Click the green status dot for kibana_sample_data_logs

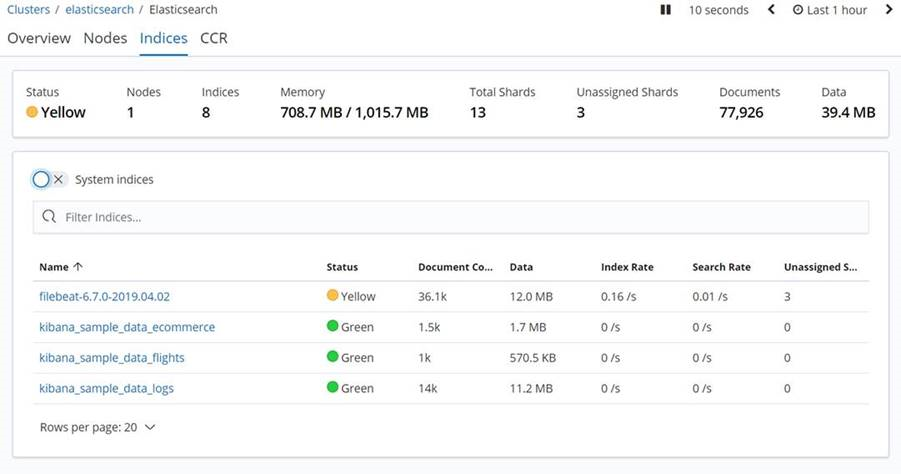[x=332, y=387]
